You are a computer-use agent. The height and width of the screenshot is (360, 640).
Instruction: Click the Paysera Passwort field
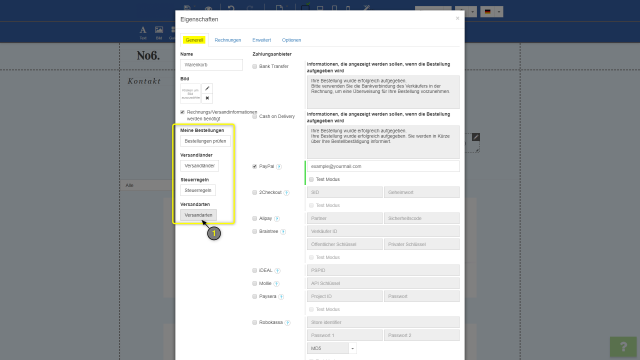click(422, 296)
